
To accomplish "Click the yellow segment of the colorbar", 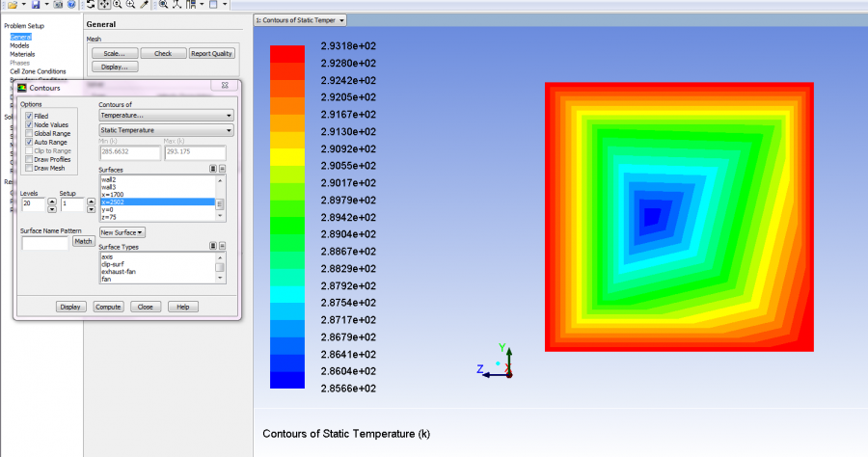I will click(287, 157).
